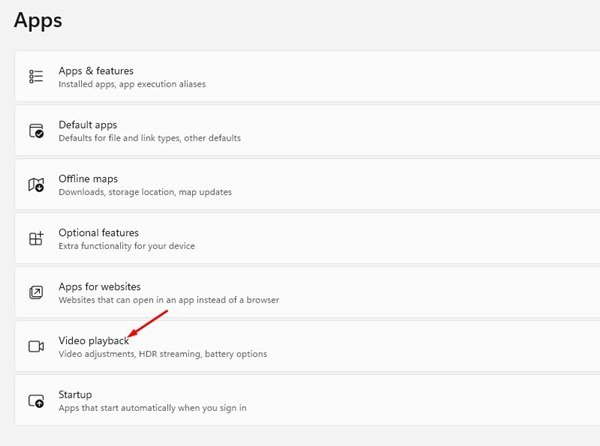Open the Default apps page
Image resolution: width=600 pixels, height=446 pixels.
(307, 130)
